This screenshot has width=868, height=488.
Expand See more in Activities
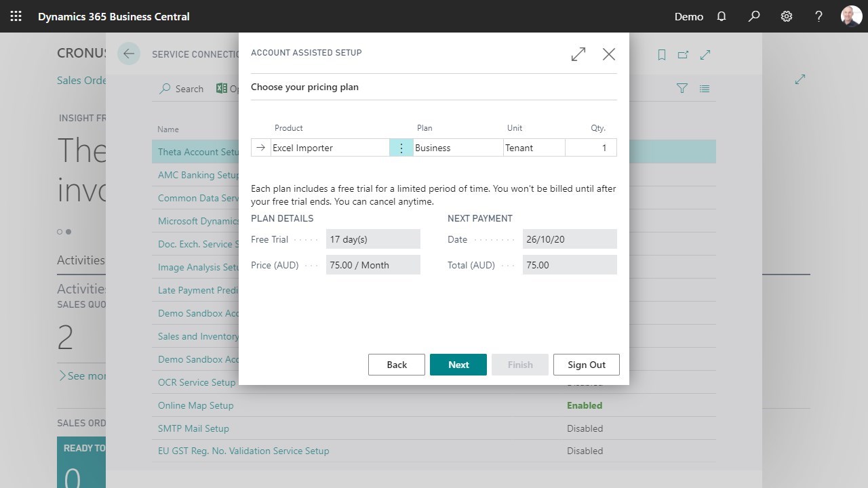coord(82,375)
